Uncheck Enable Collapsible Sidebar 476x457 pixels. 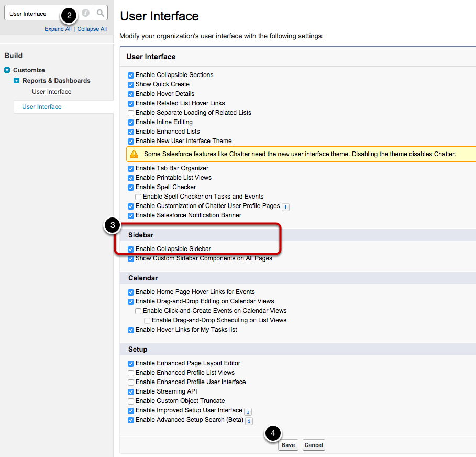click(x=130, y=249)
